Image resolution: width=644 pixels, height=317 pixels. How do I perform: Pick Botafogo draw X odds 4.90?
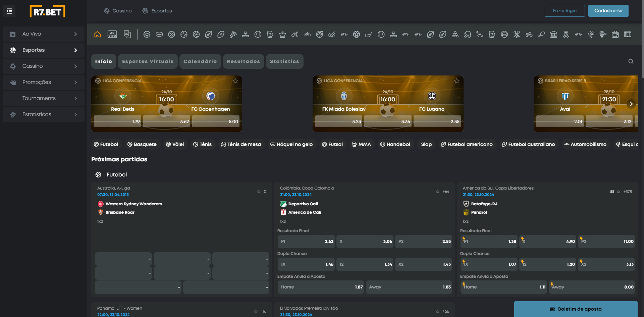pos(548,242)
